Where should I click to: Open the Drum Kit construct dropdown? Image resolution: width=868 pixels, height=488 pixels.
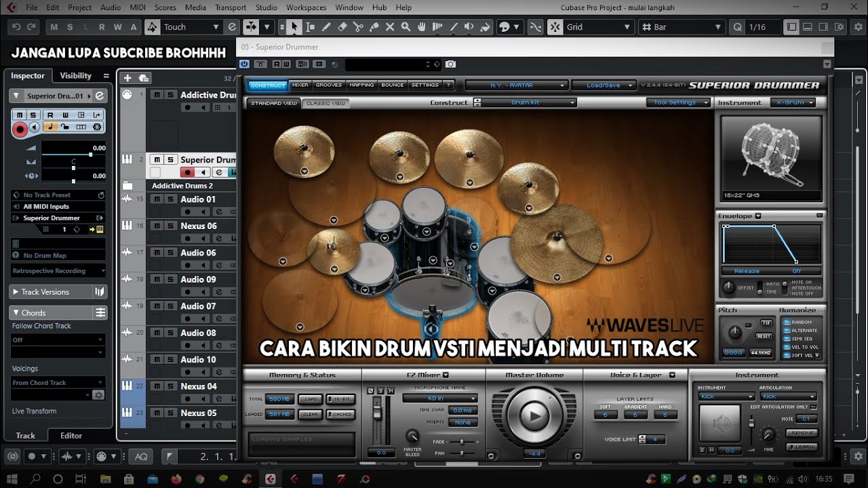tap(529, 102)
